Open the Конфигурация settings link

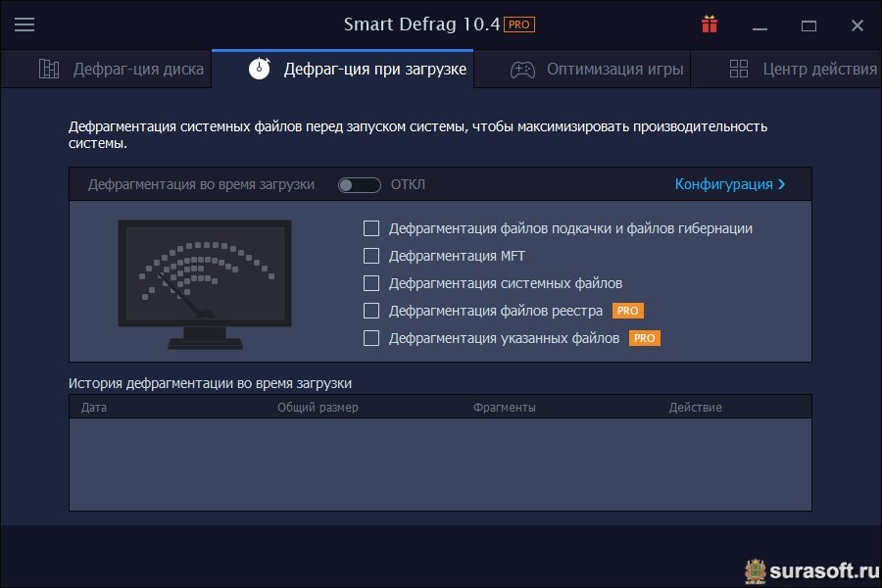[723, 184]
